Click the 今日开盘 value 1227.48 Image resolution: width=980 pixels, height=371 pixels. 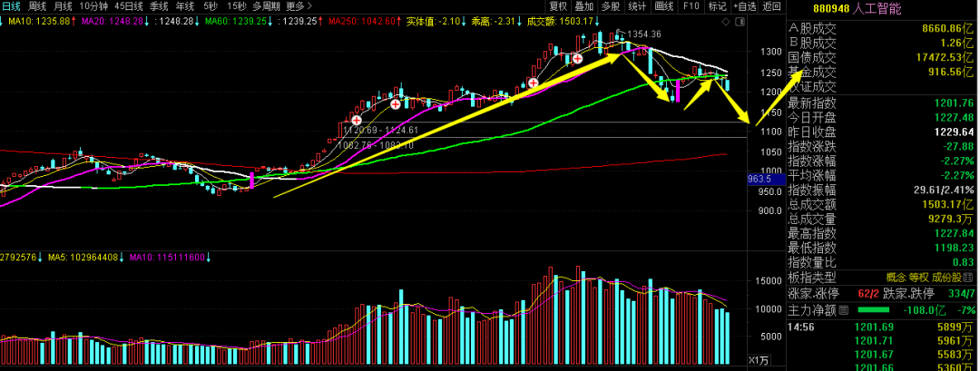coord(955,117)
